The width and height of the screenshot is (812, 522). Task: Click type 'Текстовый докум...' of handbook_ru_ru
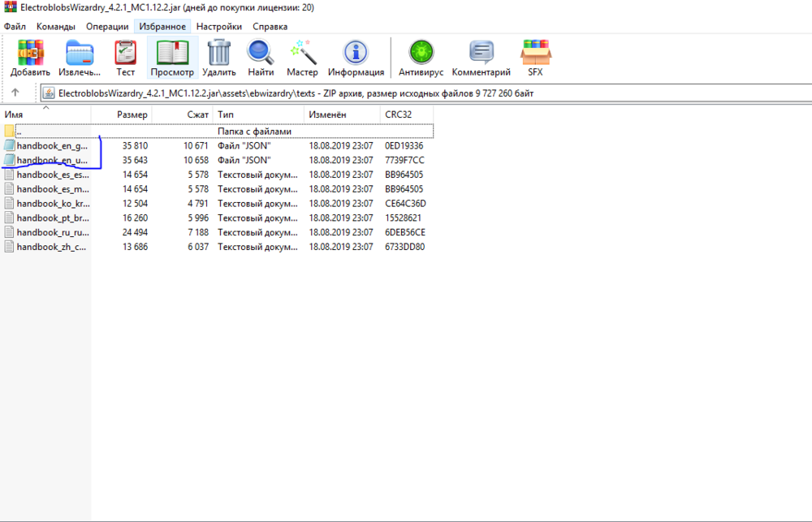click(x=257, y=232)
